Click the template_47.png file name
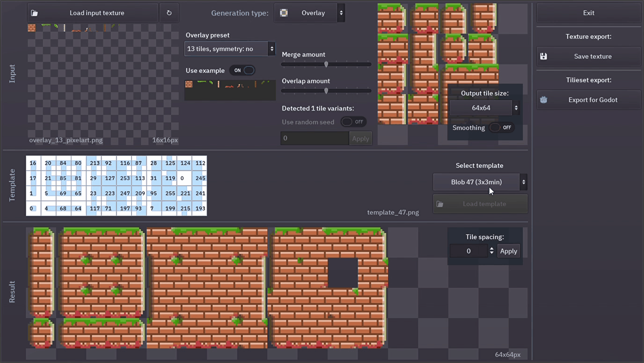The width and height of the screenshot is (644, 363). (x=393, y=212)
